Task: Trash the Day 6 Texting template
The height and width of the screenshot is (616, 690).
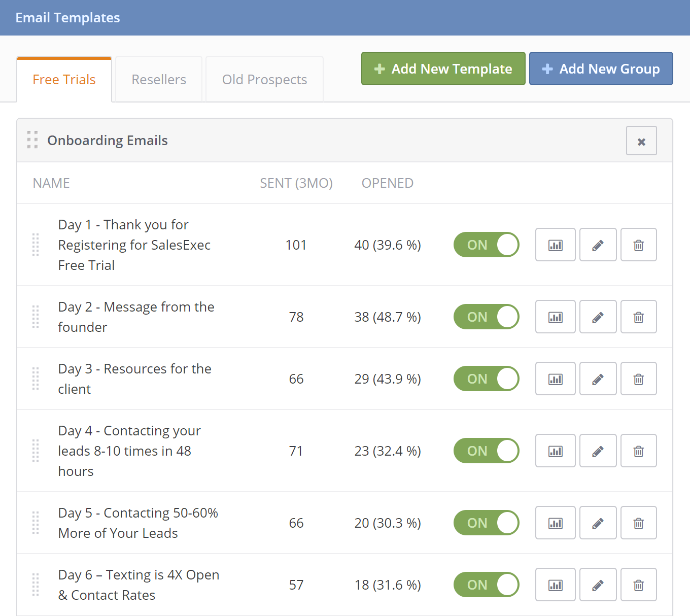Action: point(638,585)
